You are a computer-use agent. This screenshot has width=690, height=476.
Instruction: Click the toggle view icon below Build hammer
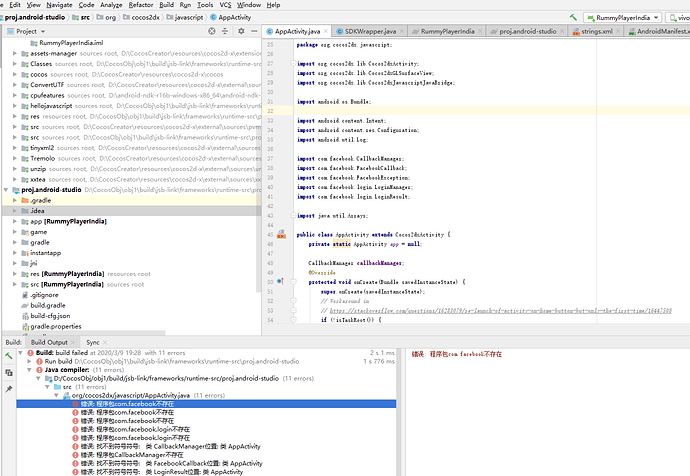(x=9, y=373)
